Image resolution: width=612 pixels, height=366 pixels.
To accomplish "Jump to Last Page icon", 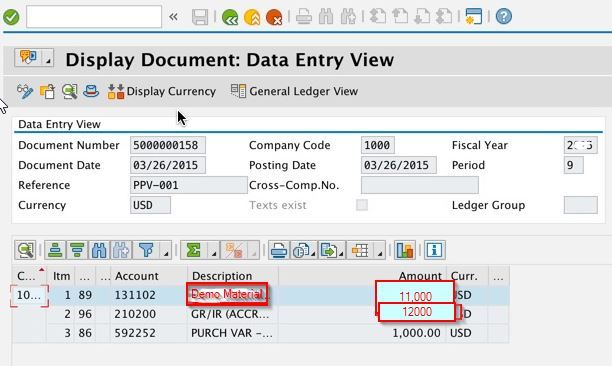I will pyautogui.click(x=444, y=17).
